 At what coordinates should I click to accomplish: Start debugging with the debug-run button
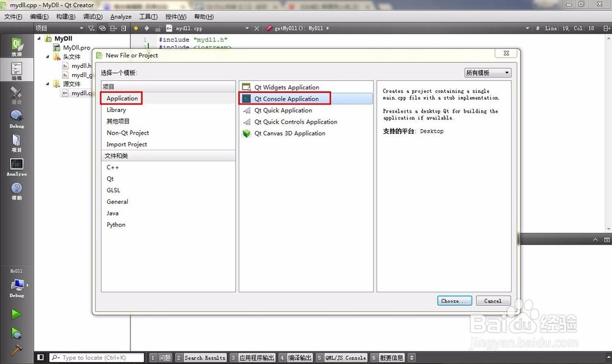17,333
